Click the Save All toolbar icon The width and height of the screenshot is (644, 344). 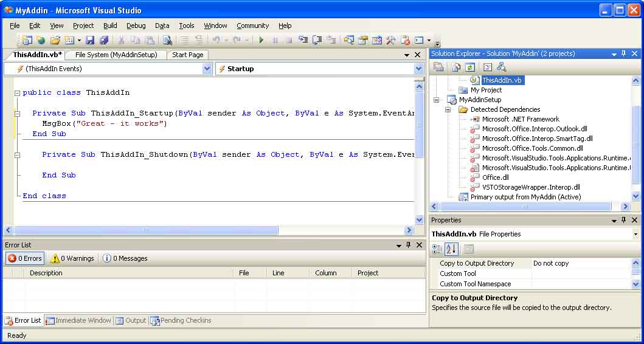click(x=104, y=40)
